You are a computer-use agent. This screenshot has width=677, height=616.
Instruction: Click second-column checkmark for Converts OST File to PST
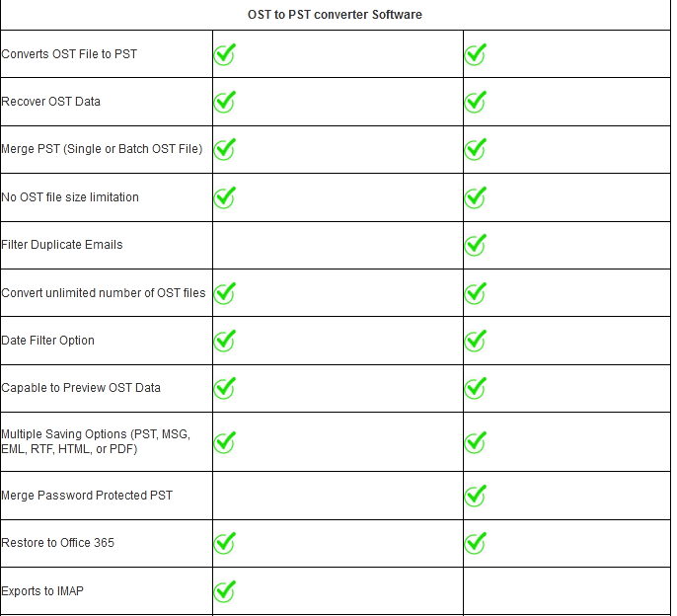click(x=476, y=54)
